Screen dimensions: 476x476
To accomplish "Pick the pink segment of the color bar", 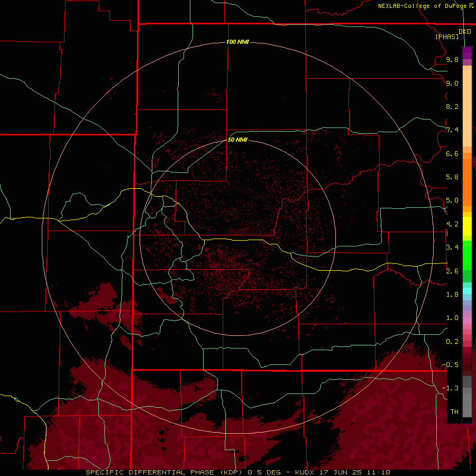I will pos(467,321).
